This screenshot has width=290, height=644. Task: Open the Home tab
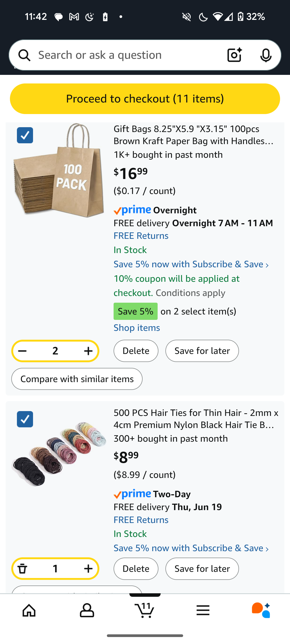pyautogui.click(x=29, y=610)
